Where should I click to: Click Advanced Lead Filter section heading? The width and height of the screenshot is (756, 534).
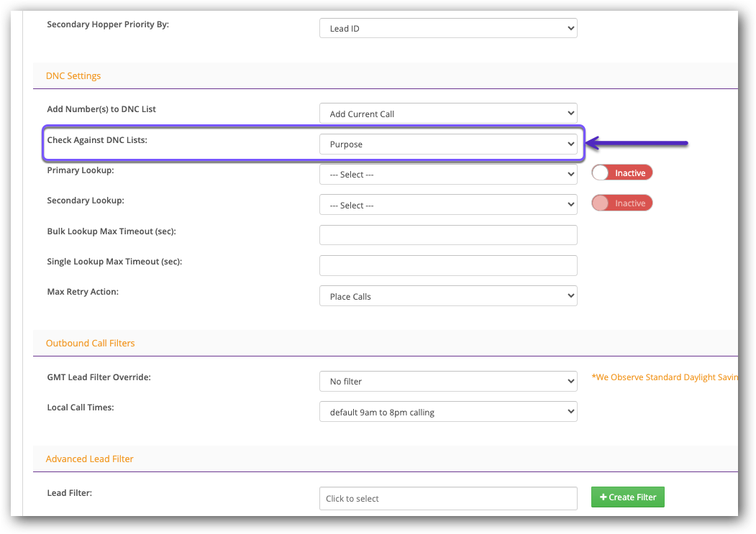(89, 459)
